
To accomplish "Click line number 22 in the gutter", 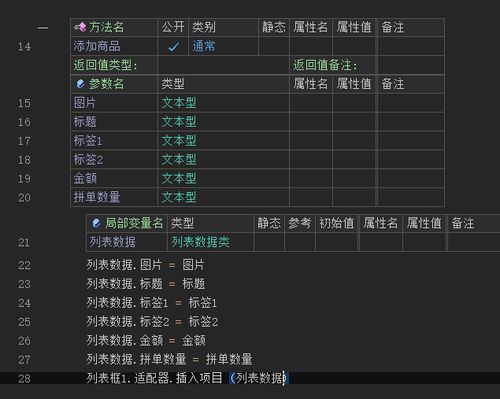I will click(x=24, y=265).
